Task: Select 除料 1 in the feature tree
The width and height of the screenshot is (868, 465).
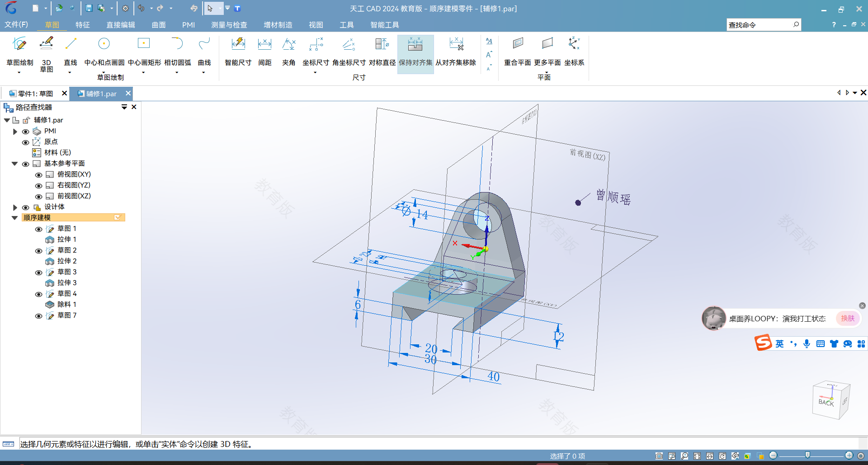Action: (x=66, y=305)
